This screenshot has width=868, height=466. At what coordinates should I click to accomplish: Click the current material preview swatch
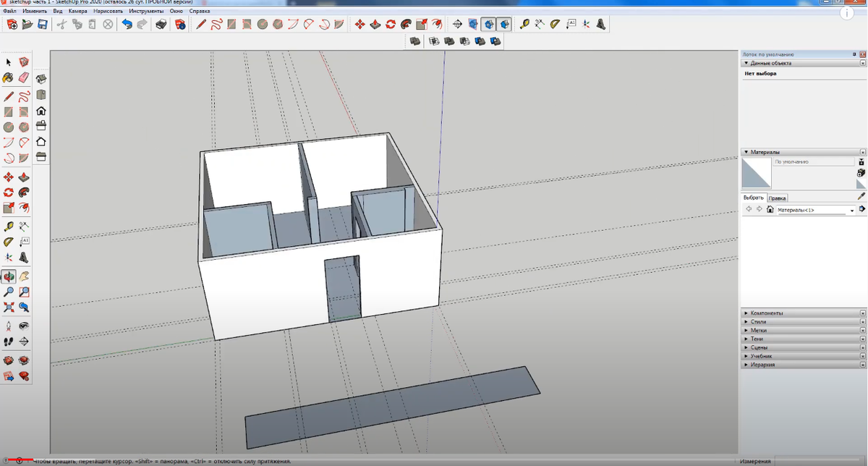pyautogui.click(x=756, y=174)
